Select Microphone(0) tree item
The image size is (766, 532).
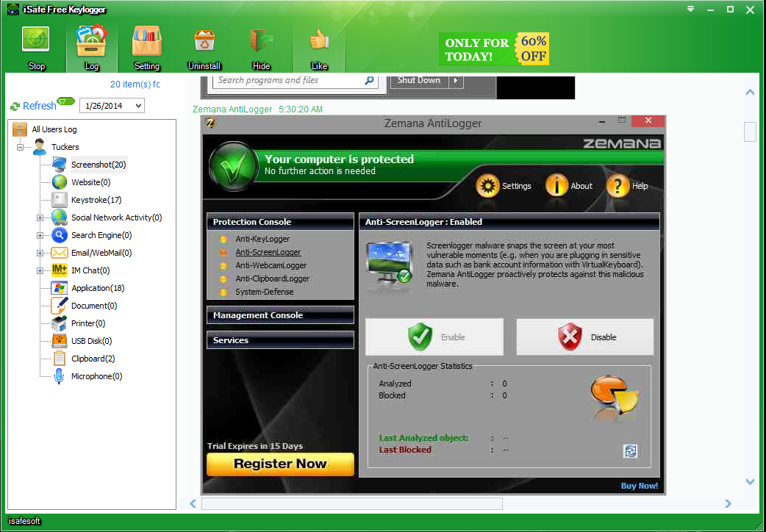tap(97, 376)
